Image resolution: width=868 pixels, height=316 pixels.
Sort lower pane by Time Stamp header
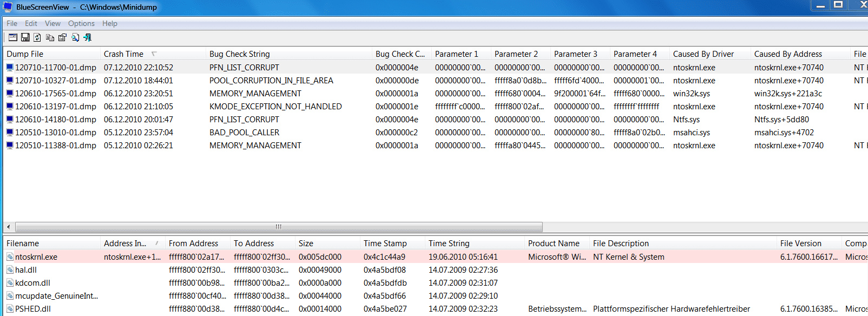[393, 243]
